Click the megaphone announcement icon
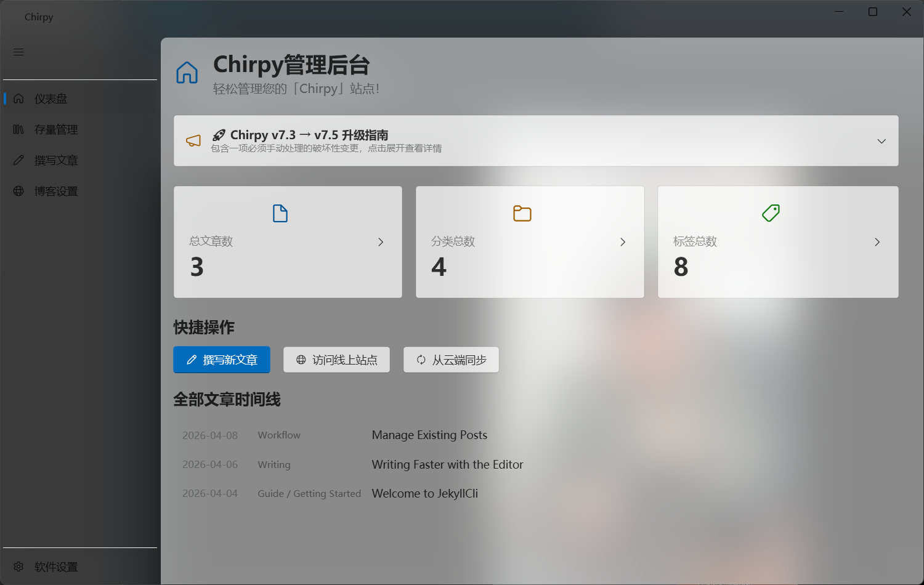The image size is (924, 585). [x=193, y=140]
